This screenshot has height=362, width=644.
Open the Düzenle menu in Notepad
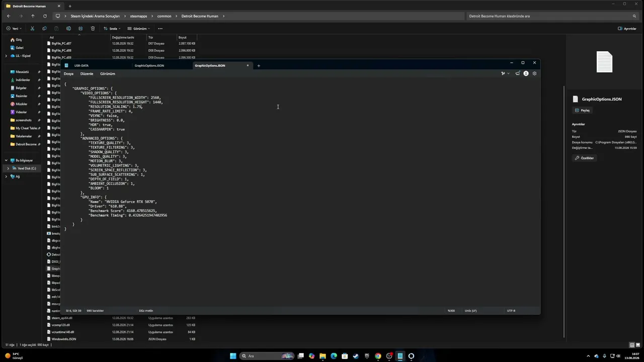(x=87, y=73)
